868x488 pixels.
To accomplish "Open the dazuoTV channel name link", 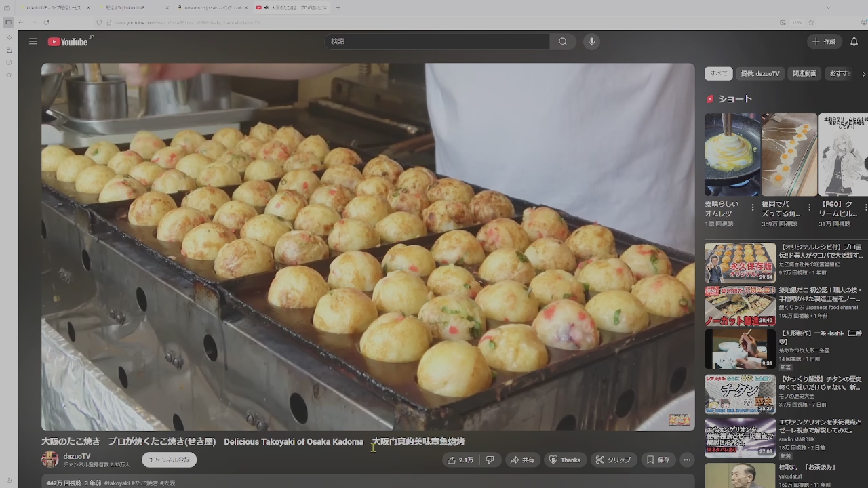I will click(77, 456).
